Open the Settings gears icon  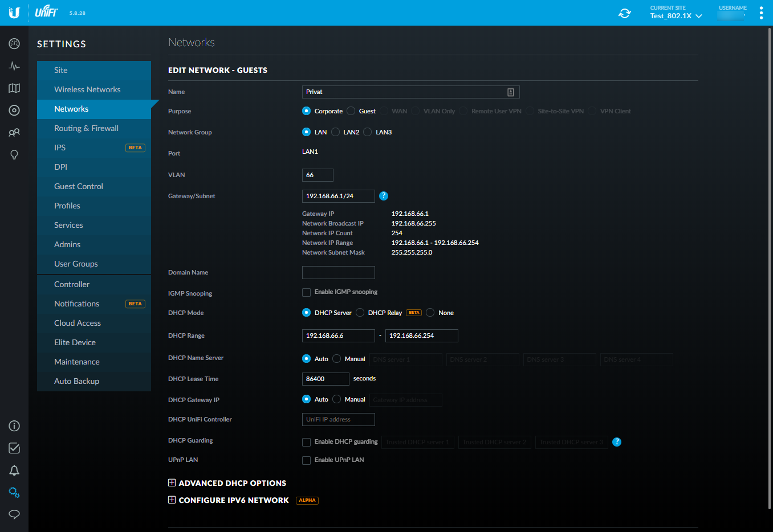[14, 493]
